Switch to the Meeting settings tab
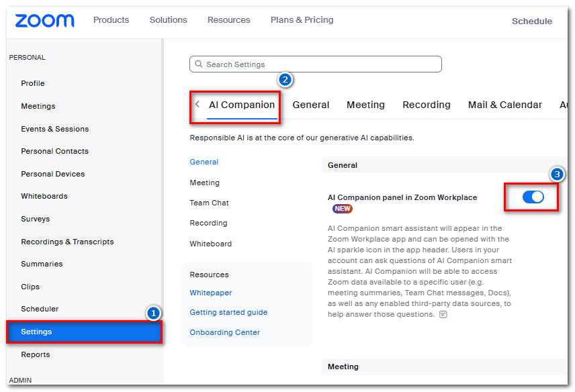 point(365,105)
